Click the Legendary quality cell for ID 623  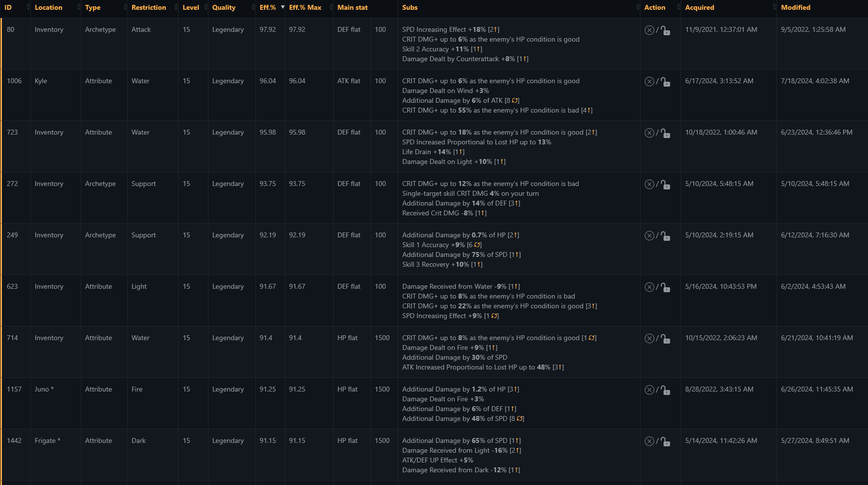click(x=228, y=286)
